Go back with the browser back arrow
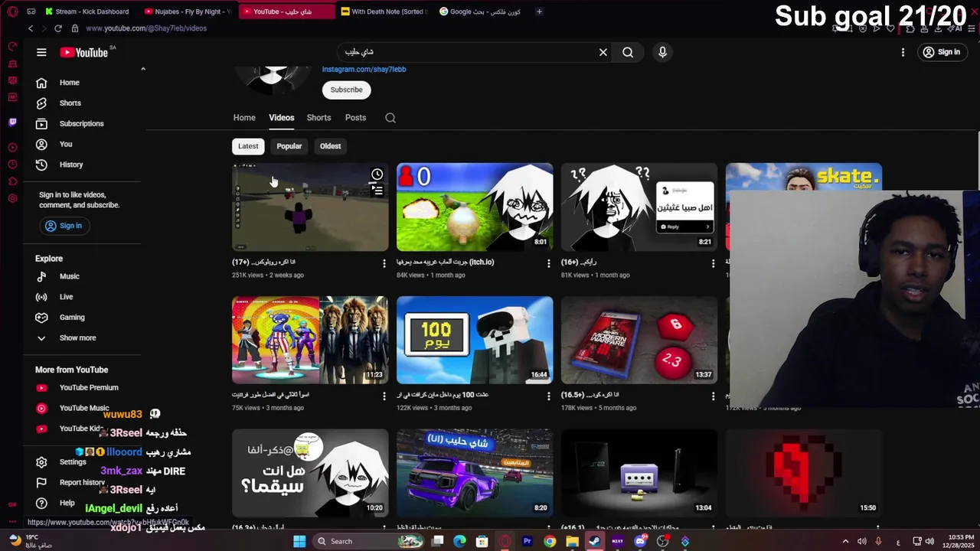The image size is (980, 551). pos(31,28)
